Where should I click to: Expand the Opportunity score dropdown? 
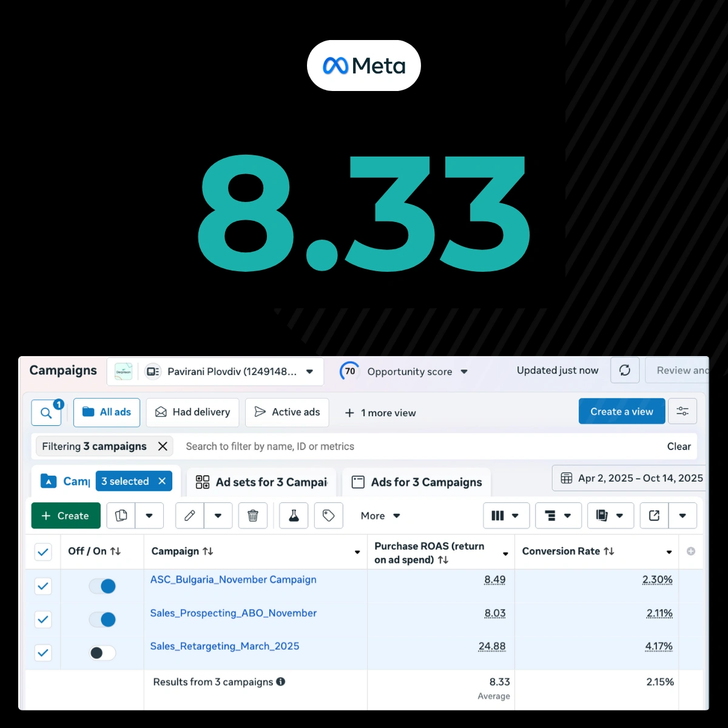[464, 371]
